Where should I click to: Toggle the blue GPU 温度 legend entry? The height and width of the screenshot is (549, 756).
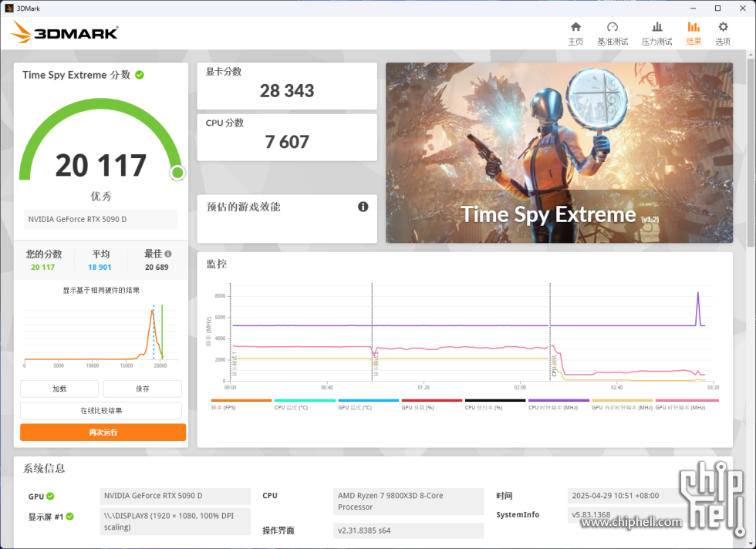point(369,404)
